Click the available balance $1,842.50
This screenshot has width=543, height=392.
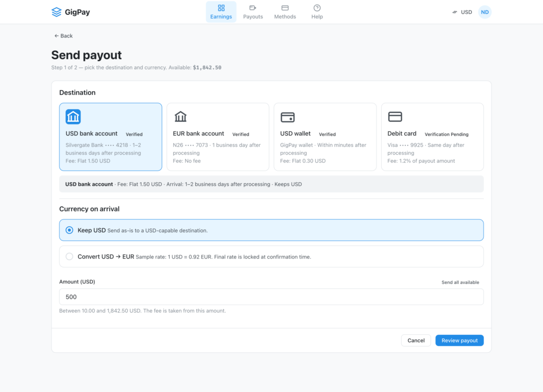click(x=207, y=67)
